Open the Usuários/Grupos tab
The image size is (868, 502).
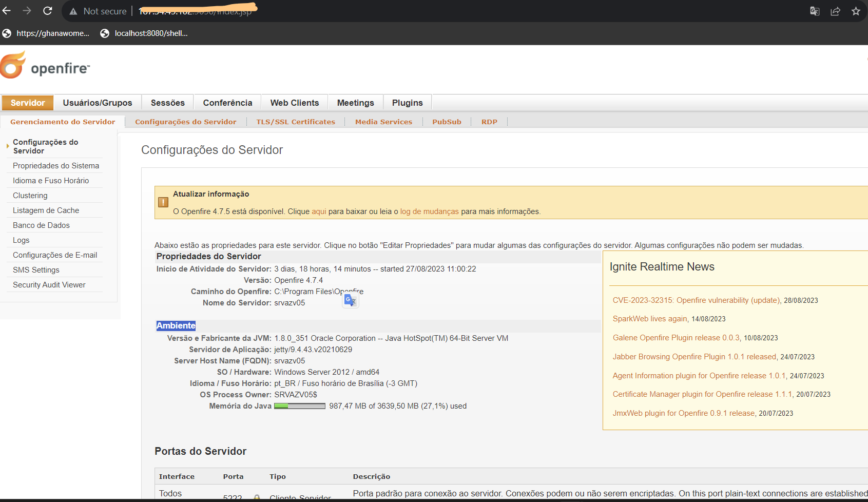coord(98,103)
